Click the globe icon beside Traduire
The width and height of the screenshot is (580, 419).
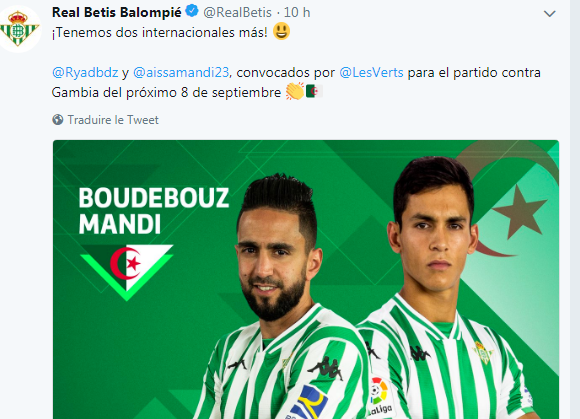pos(58,120)
